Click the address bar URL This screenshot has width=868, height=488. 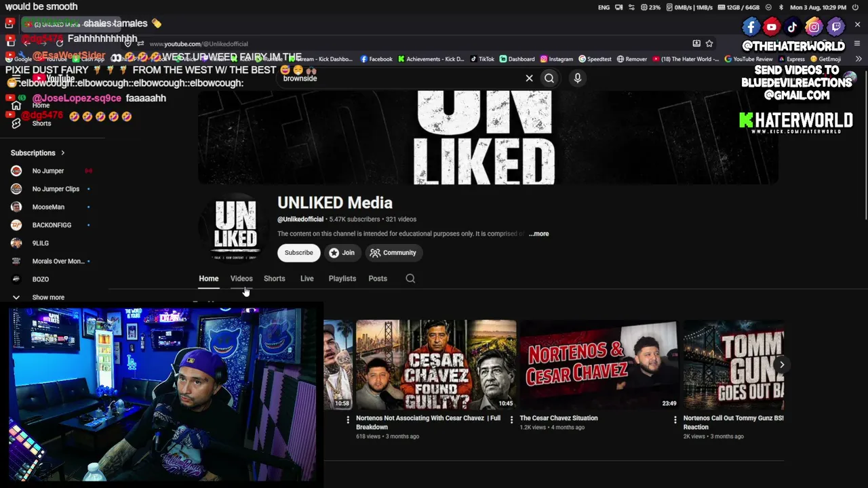click(199, 44)
